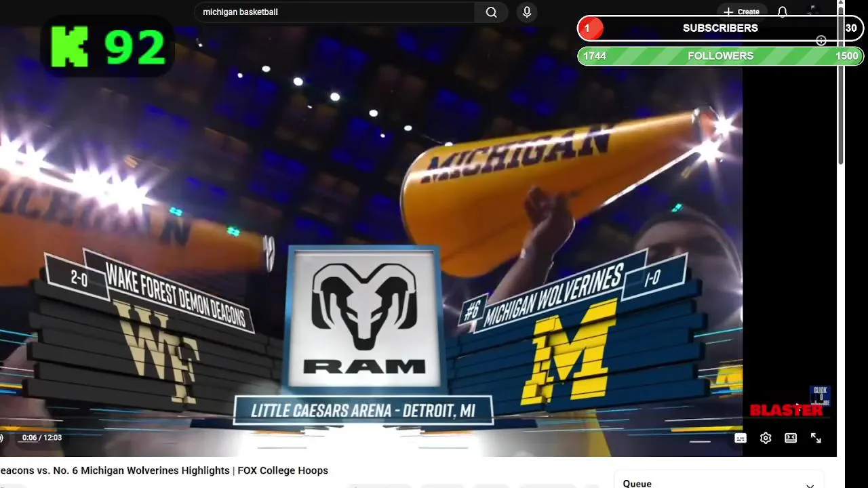868x488 pixels.
Task: Open the video player settings gear
Action: 766,438
